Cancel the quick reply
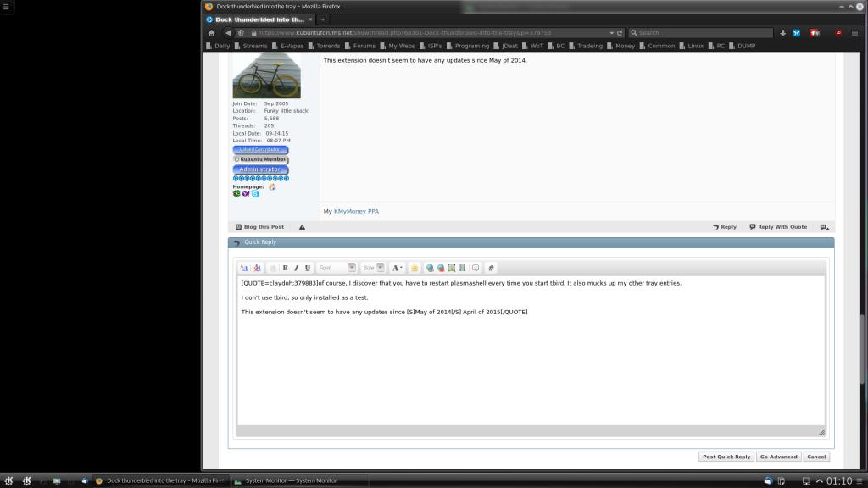Viewport: 868px width, 488px height. coord(816,457)
